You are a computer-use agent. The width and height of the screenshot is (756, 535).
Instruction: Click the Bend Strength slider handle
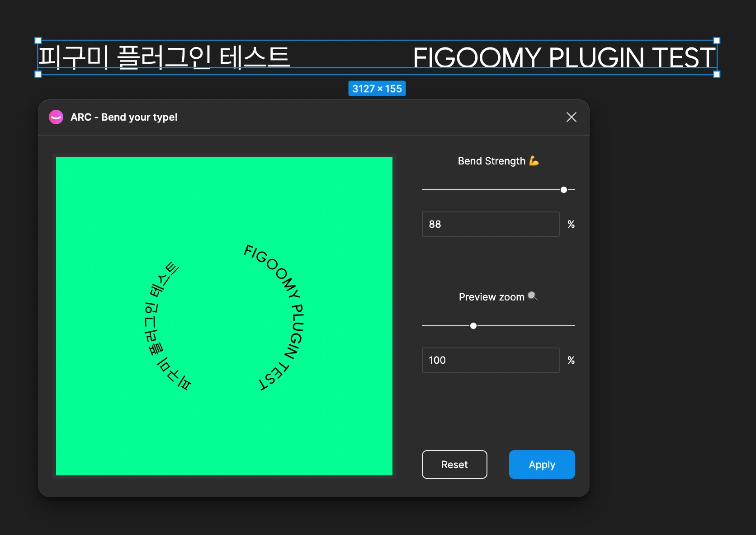[564, 190]
